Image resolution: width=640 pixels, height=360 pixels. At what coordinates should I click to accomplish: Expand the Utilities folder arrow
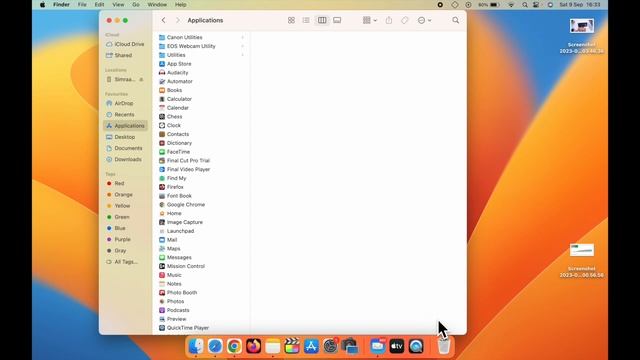[242, 55]
